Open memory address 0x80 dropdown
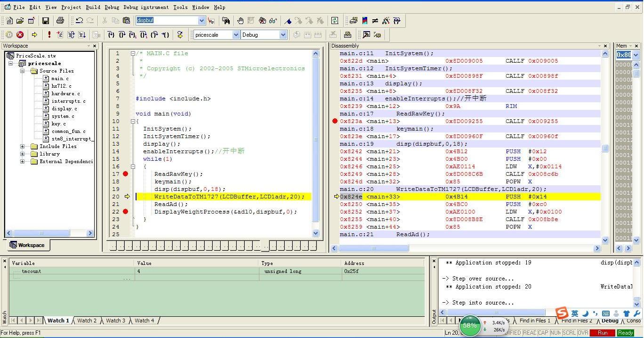This screenshot has width=644, height=338. click(636, 55)
